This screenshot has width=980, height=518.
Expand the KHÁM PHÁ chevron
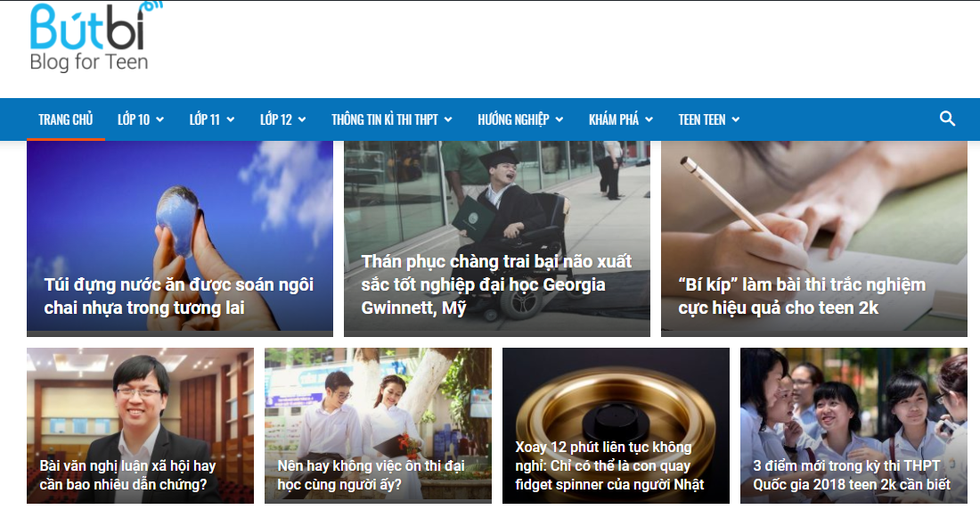coord(649,119)
